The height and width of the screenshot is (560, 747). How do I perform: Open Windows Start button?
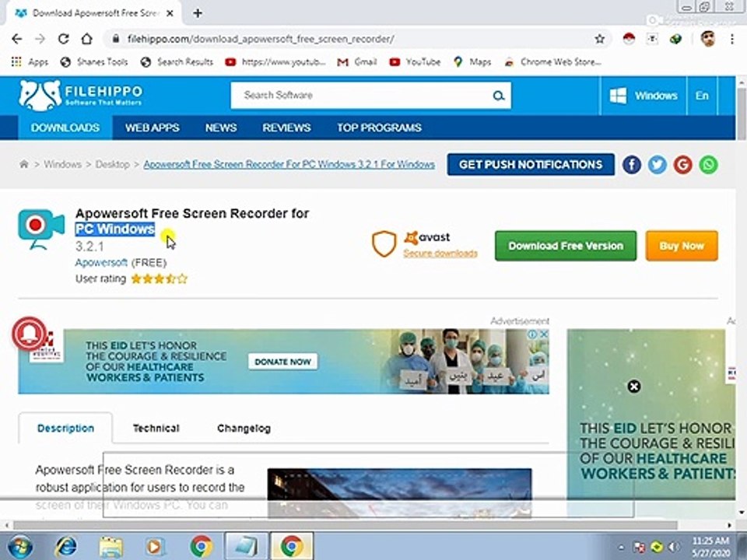(x=19, y=546)
